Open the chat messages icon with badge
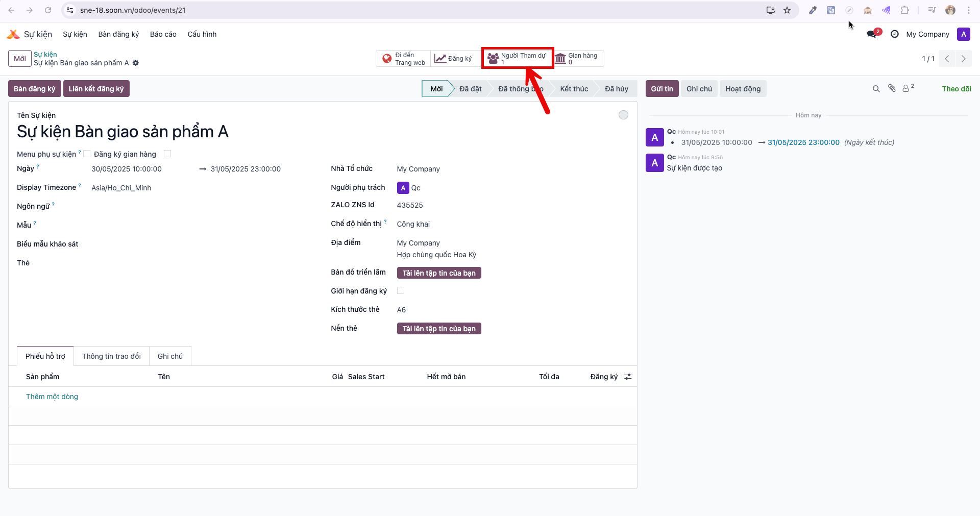 click(873, 34)
